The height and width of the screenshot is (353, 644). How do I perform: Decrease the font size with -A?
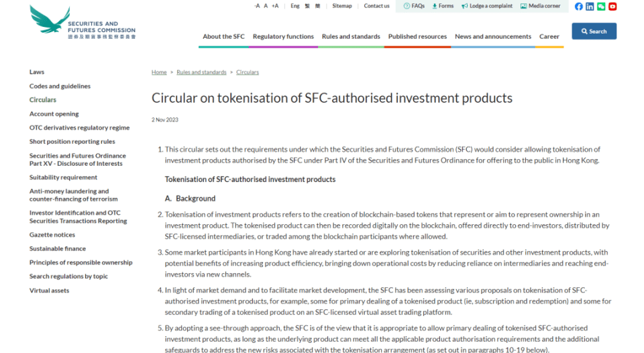[257, 6]
